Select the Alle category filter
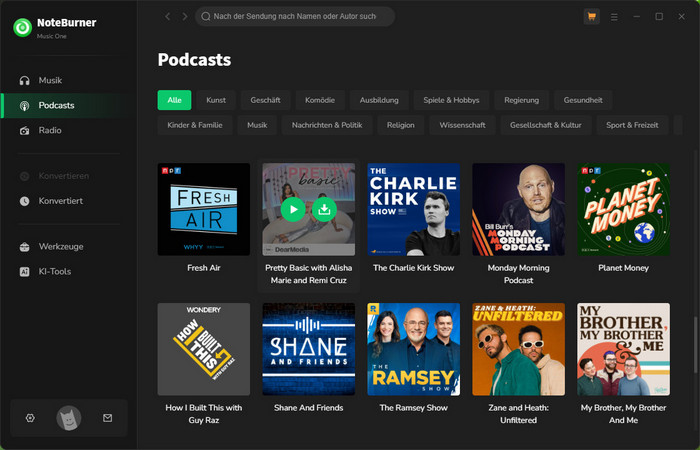Screen dimensions: 700x450 (174, 100)
